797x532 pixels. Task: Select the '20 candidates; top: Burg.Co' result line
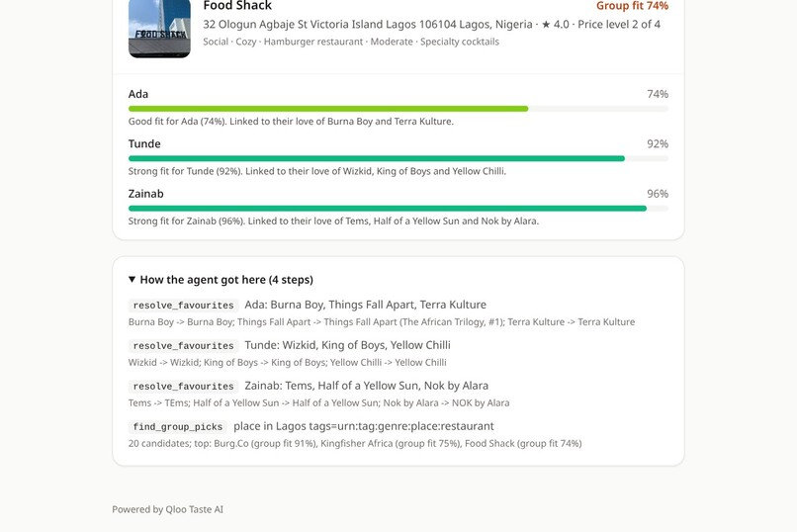(355, 444)
